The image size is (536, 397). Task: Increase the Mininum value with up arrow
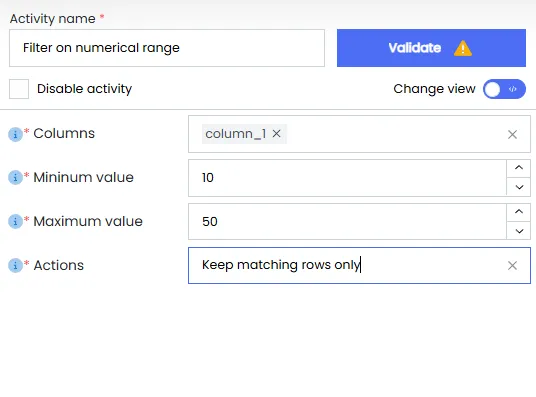519,168
